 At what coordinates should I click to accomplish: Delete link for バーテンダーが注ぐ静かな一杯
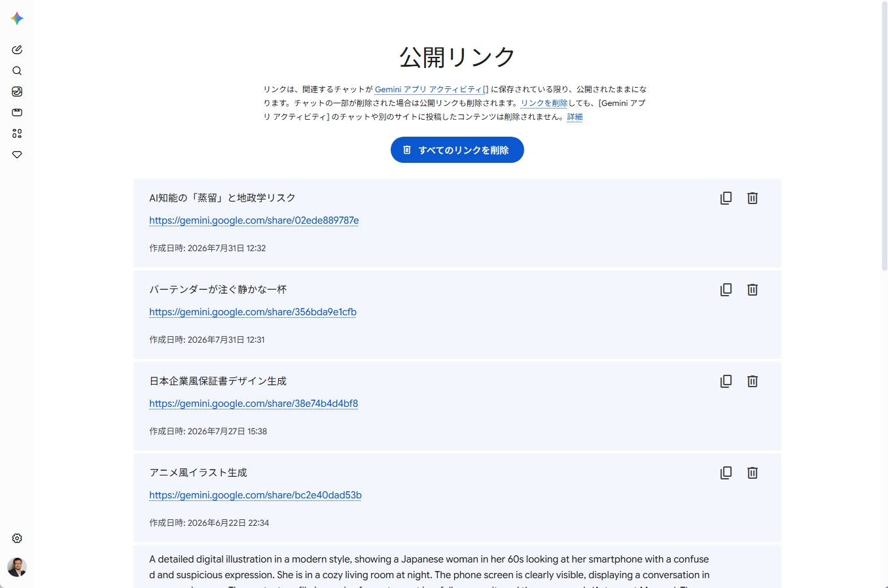pos(753,290)
